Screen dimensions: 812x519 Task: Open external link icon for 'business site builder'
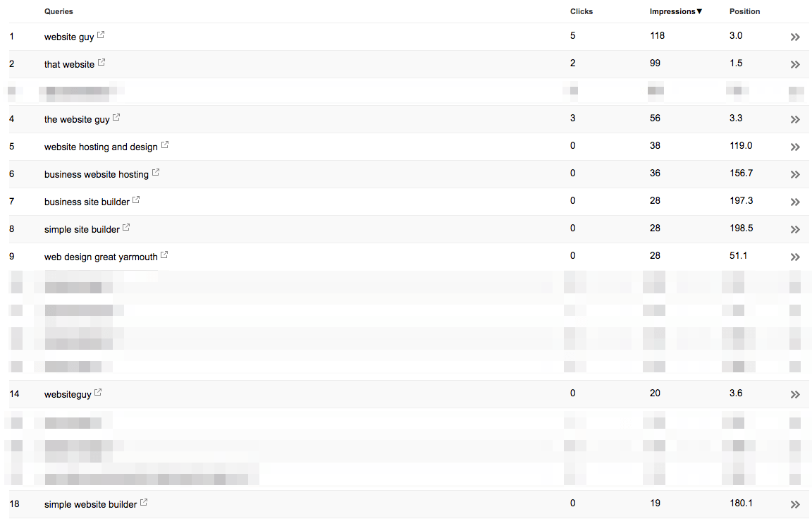(x=136, y=200)
